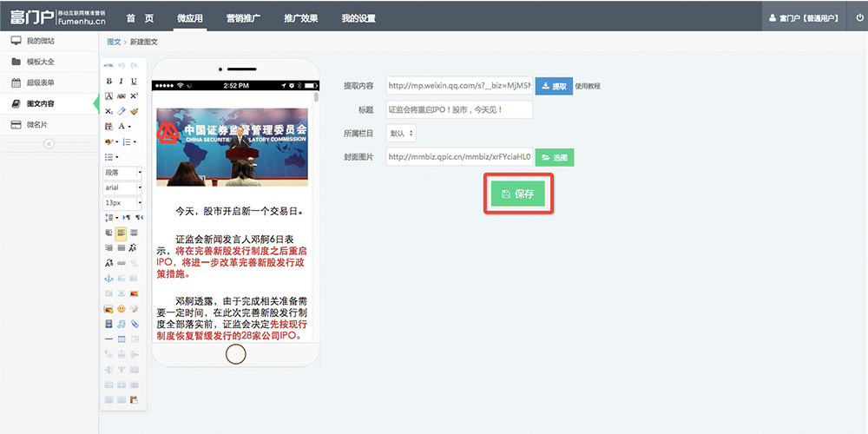Toggle HTML source view in editor toolbar

point(108,65)
